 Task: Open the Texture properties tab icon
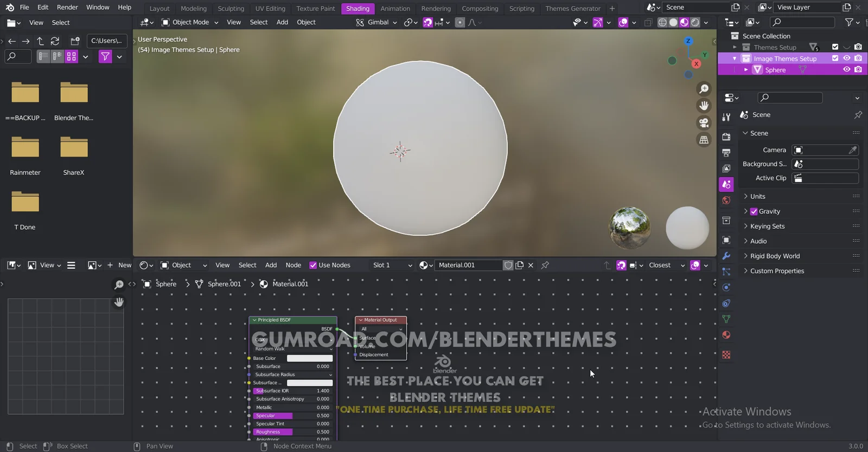(x=726, y=355)
